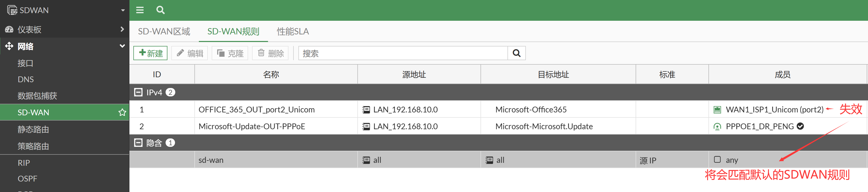Click the address icon beside LAN_192.168.10.0 in rule 2
The width and height of the screenshot is (868, 192).
[x=366, y=126]
